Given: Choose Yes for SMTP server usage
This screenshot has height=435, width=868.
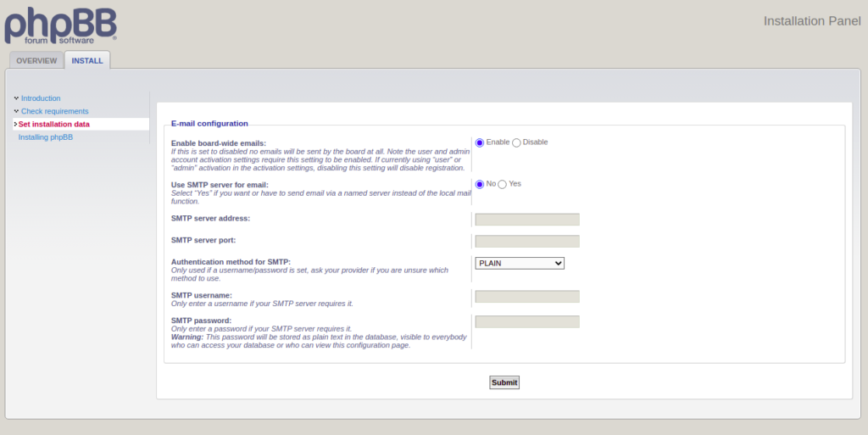Looking at the screenshot, I should [502, 184].
